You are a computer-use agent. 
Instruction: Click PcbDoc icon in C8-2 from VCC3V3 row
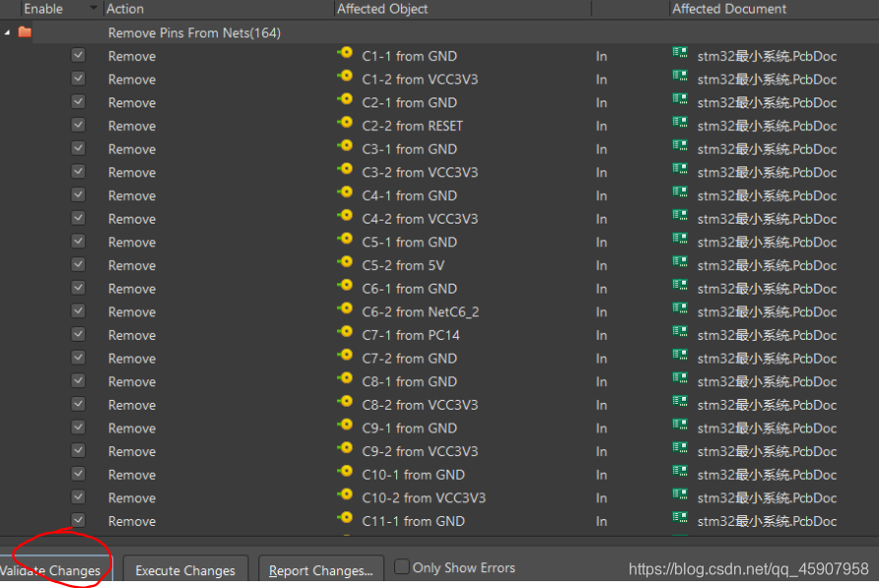click(680, 401)
